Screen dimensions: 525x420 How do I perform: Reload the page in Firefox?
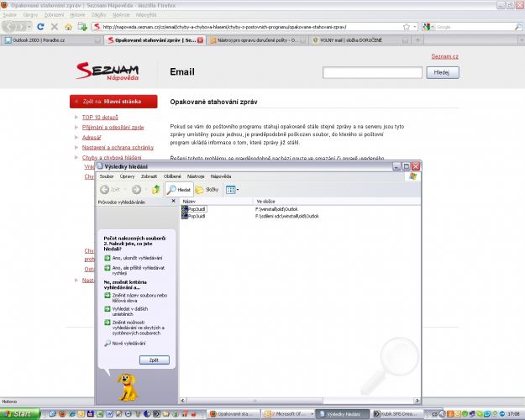pyautogui.click(x=40, y=26)
